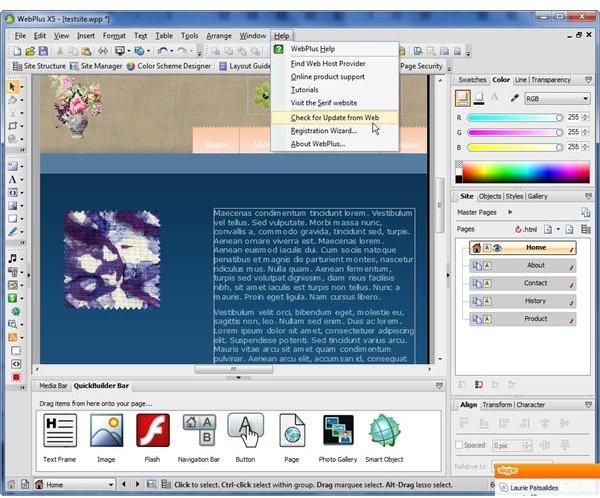This screenshot has height=498, width=600.
Task: Switch to the Transparency tab
Action: 551,80
